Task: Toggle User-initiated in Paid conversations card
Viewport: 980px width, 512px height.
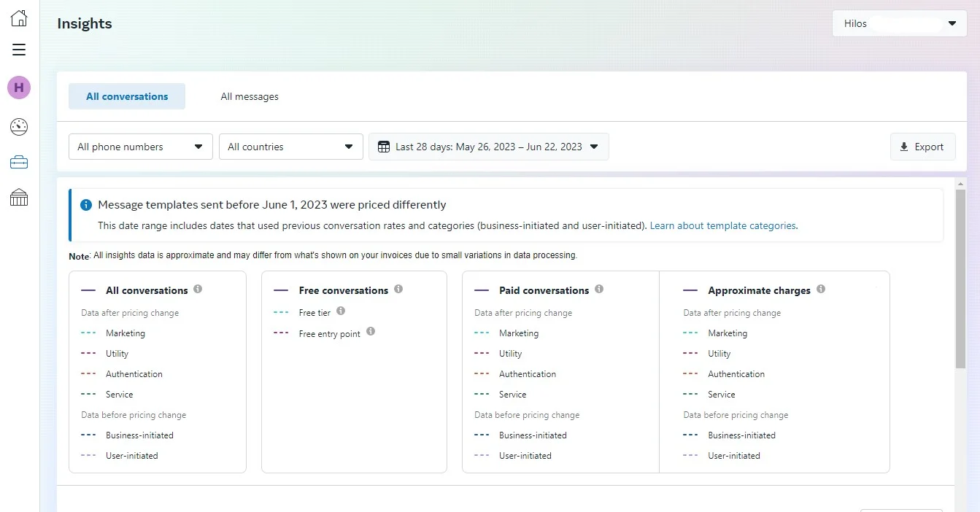Action: pyautogui.click(x=513, y=456)
